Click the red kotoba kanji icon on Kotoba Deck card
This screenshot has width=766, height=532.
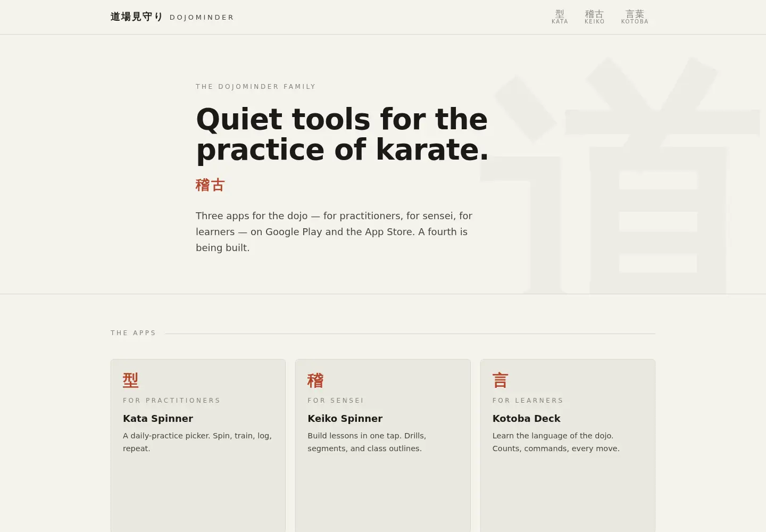point(501,380)
